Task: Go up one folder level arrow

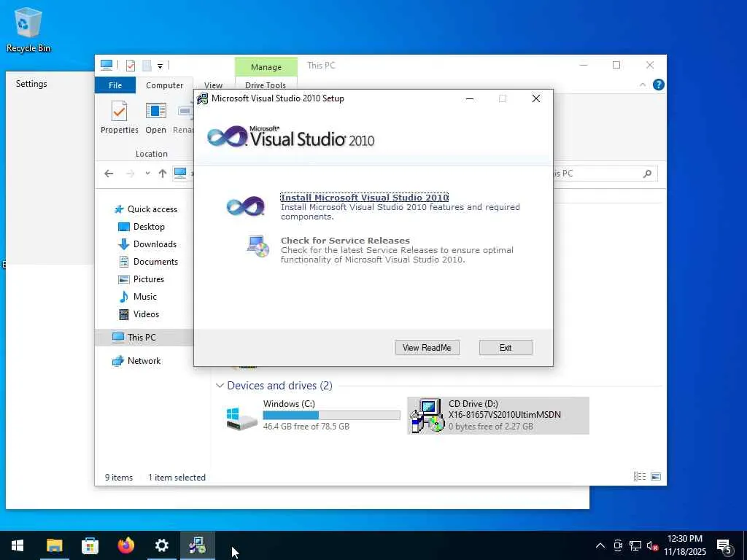Action: [x=163, y=174]
